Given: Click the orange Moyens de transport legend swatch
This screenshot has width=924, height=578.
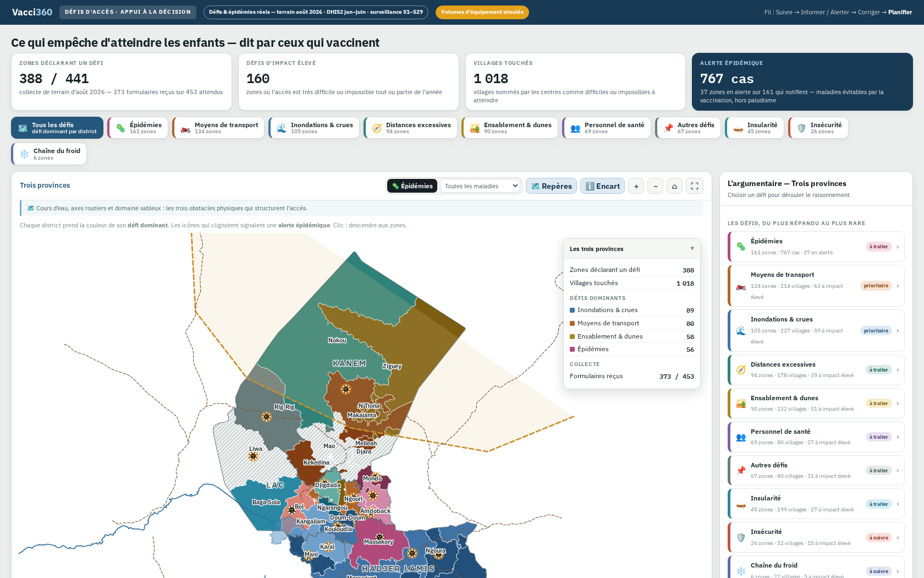Looking at the screenshot, I should coord(572,323).
